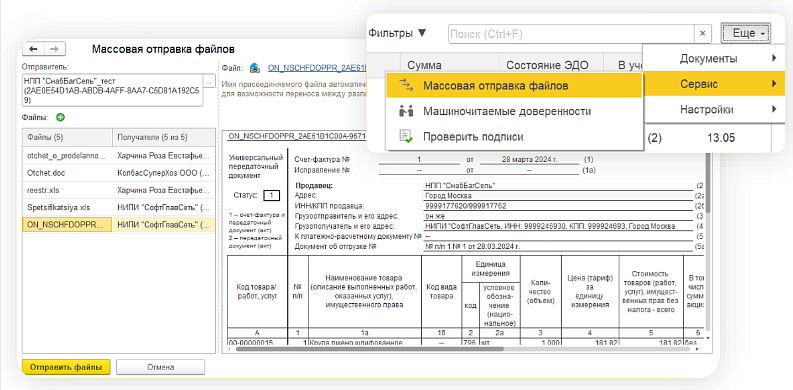
Task: Click the Файлы (5) column header
Action: 67,138
